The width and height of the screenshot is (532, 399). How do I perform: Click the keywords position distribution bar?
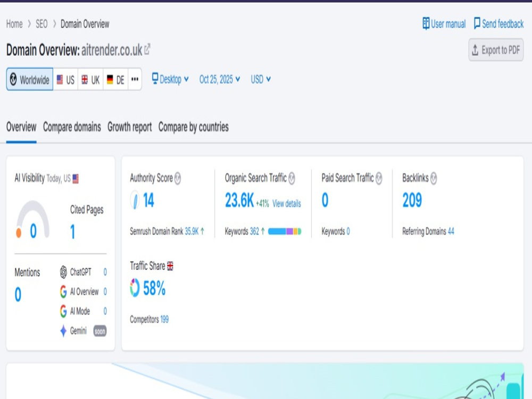[x=285, y=231]
